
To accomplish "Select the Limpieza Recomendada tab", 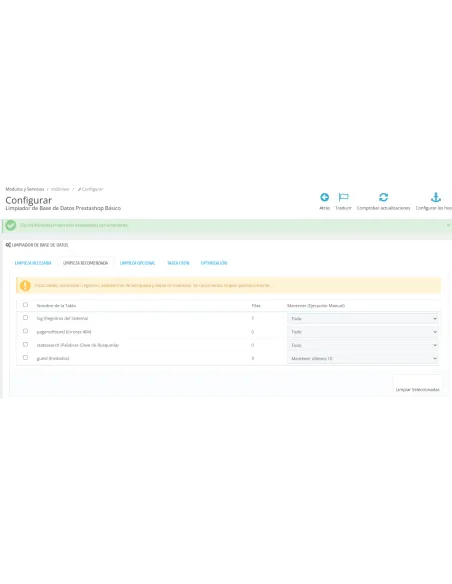I will [x=85, y=263].
